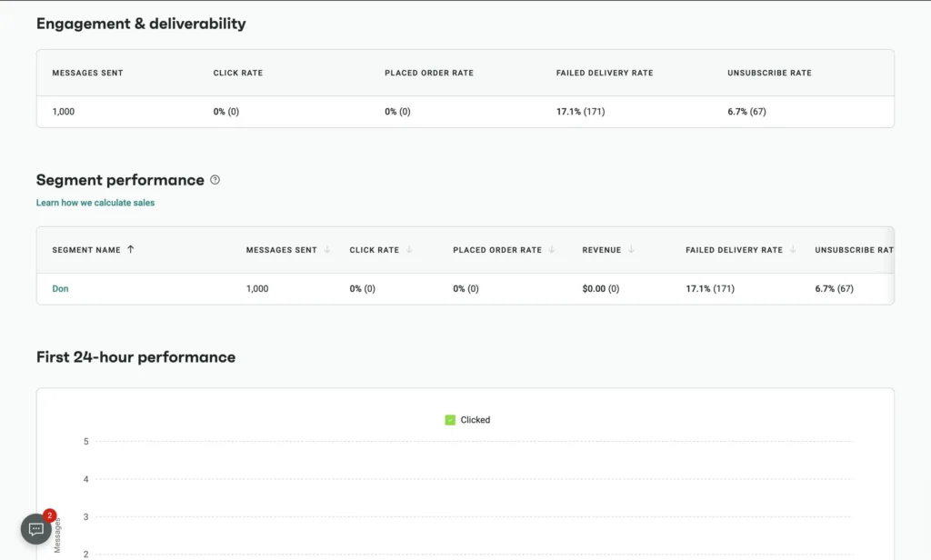Click Click Rate header in Engagement table
Screen dimensions: 931x560
(x=237, y=73)
